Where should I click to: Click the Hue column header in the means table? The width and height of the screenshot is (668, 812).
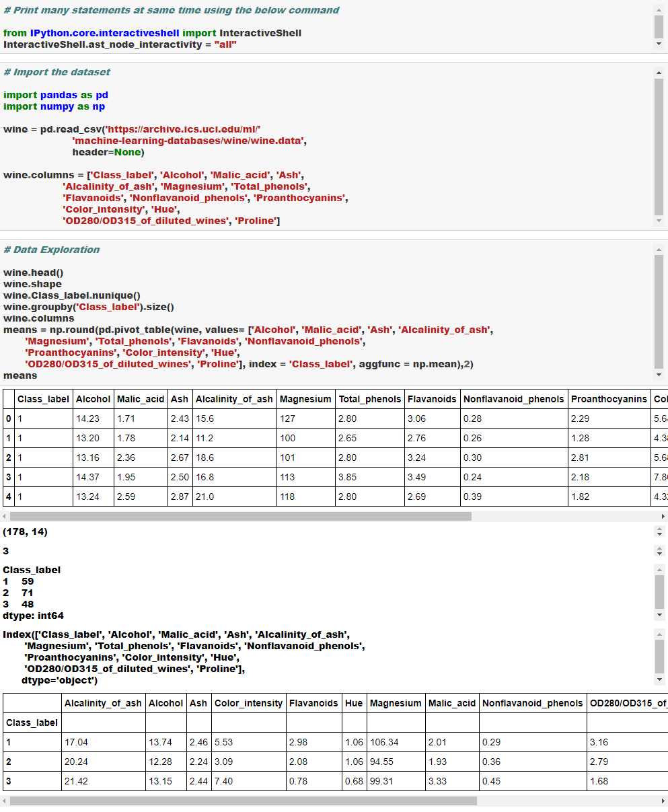pyautogui.click(x=354, y=703)
